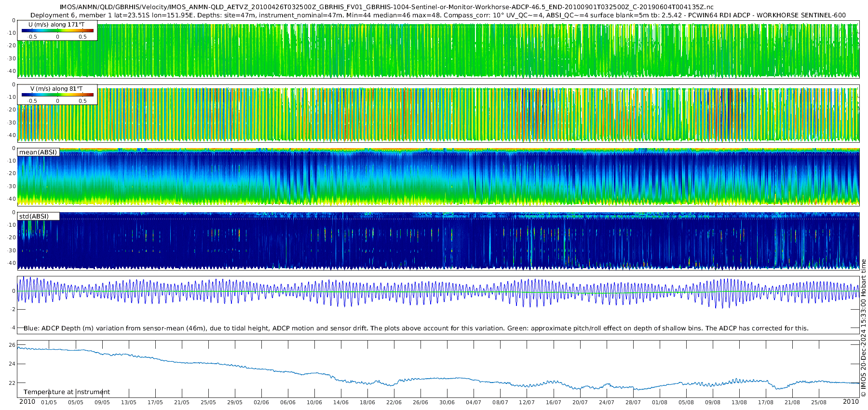868x410 pixels.
Task: Click the ADCP Depth variation caption text
Action: pos(416,328)
